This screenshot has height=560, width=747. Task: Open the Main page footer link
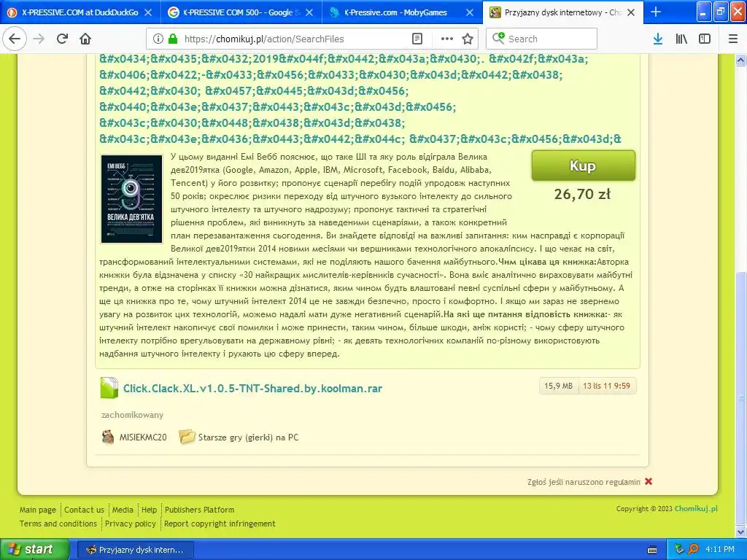tap(38, 510)
